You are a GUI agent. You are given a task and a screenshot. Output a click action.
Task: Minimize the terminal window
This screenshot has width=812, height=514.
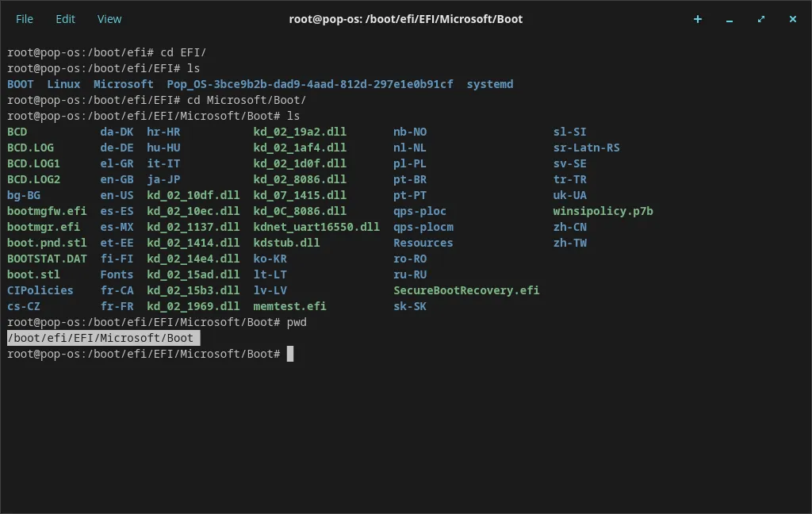coord(730,19)
